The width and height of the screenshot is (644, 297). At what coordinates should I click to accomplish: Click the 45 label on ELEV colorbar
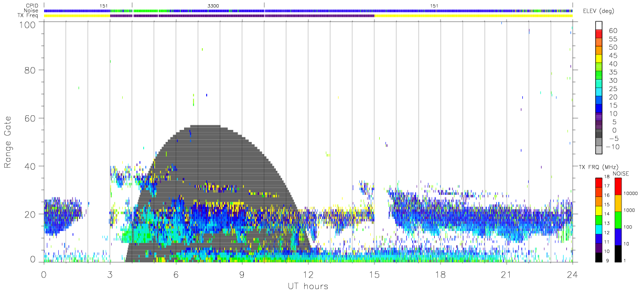[612, 56]
